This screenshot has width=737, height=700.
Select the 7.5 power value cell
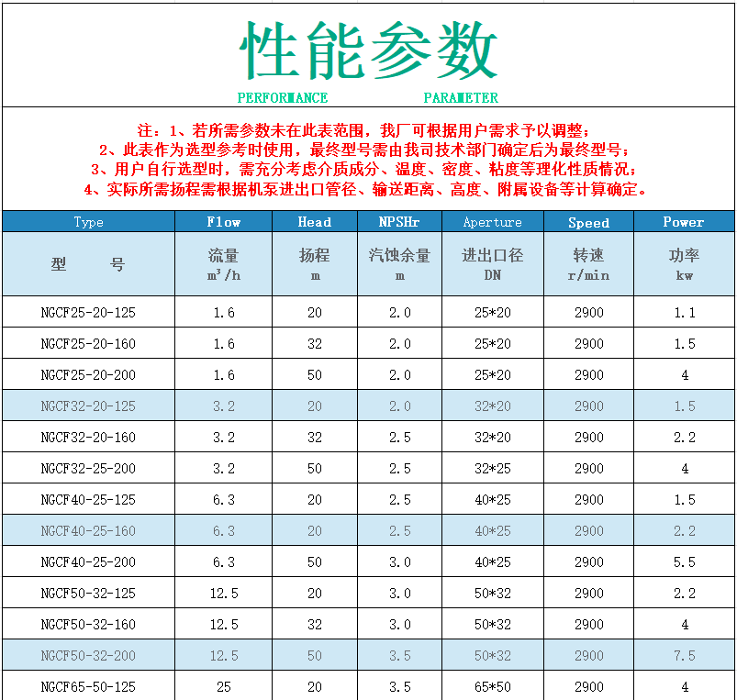point(684,656)
